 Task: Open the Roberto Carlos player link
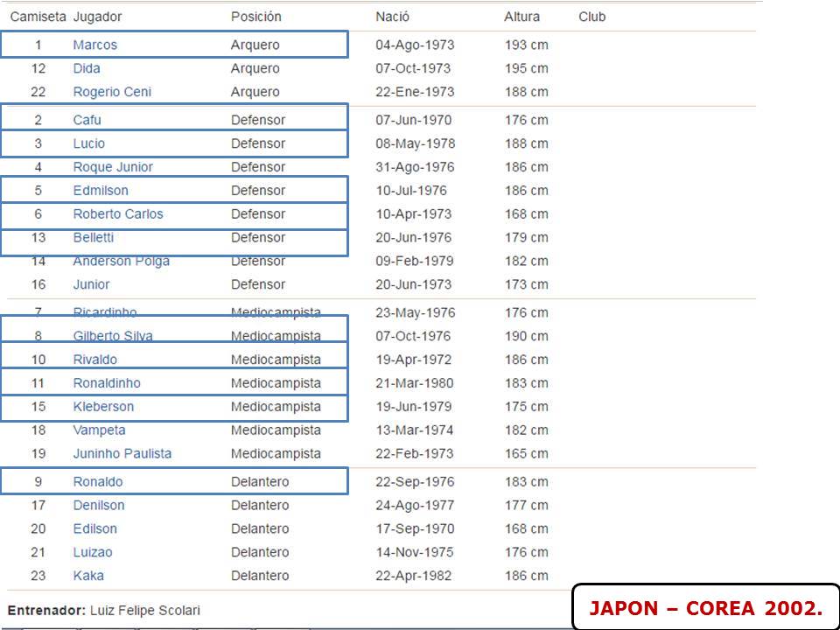click(x=118, y=214)
